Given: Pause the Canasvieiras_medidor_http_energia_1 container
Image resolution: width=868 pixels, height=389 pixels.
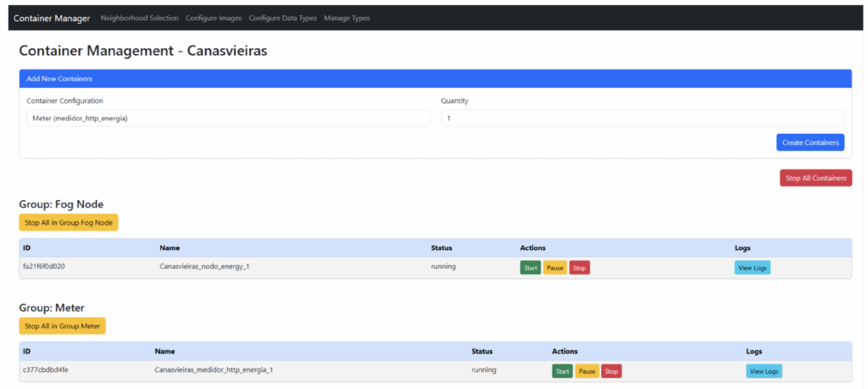Looking at the screenshot, I should click(587, 371).
